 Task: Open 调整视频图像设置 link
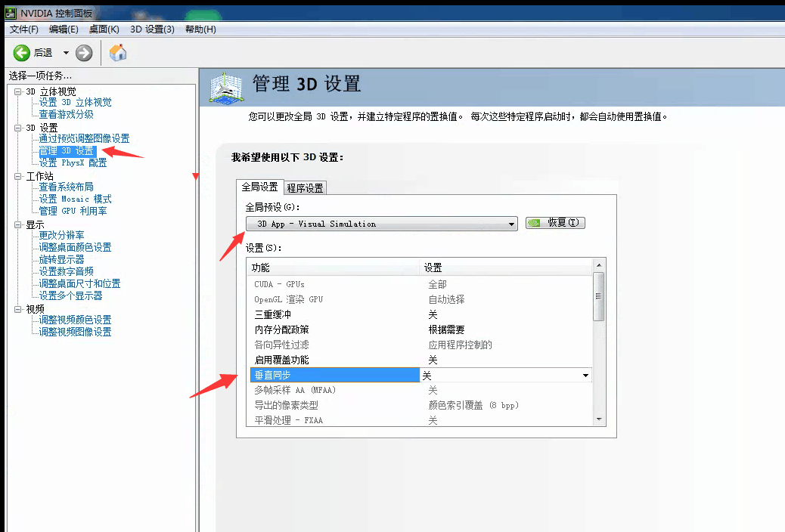coord(75,331)
